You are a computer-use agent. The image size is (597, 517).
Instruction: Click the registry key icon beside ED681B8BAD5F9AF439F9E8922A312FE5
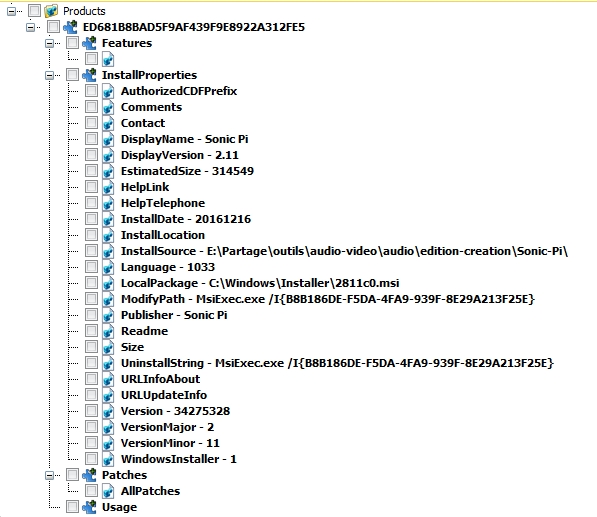coord(70,27)
